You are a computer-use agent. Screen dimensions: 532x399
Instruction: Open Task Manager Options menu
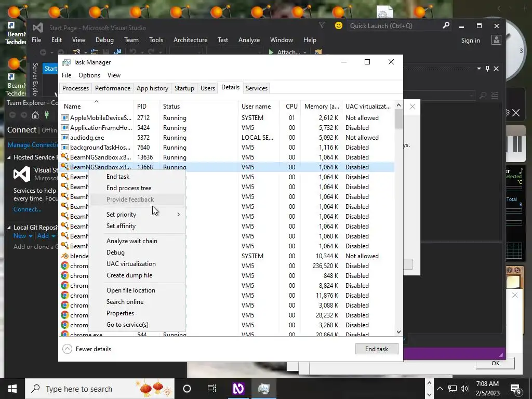point(89,75)
